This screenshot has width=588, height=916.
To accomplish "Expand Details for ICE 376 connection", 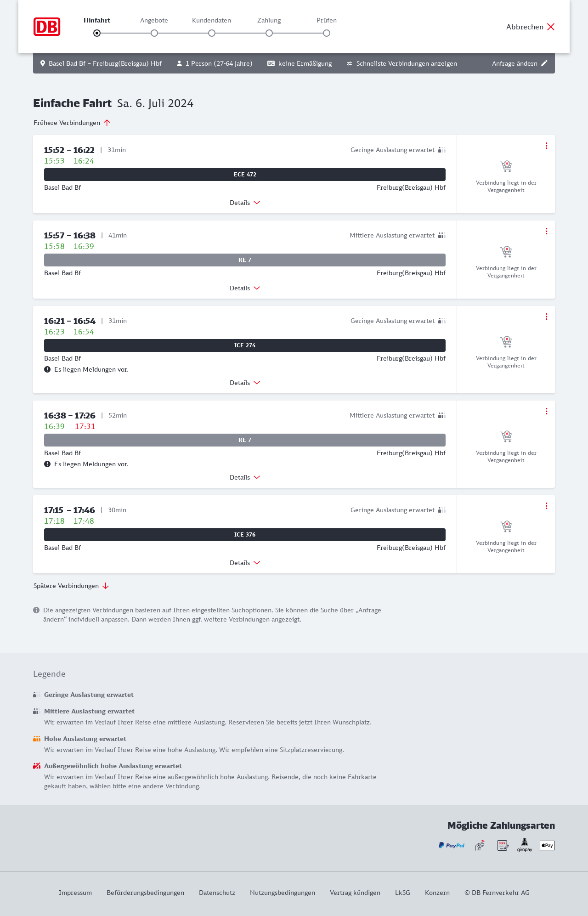I will click(245, 563).
